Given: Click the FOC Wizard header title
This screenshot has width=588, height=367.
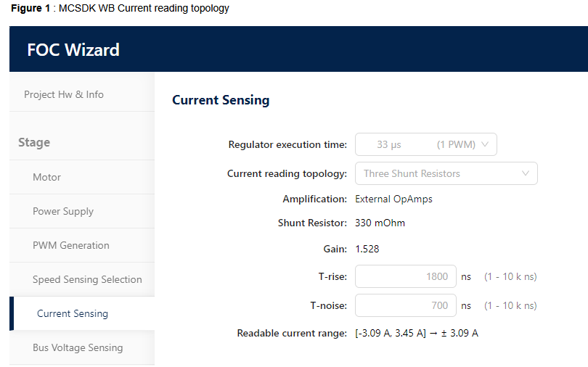Looking at the screenshot, I should 73,50.
